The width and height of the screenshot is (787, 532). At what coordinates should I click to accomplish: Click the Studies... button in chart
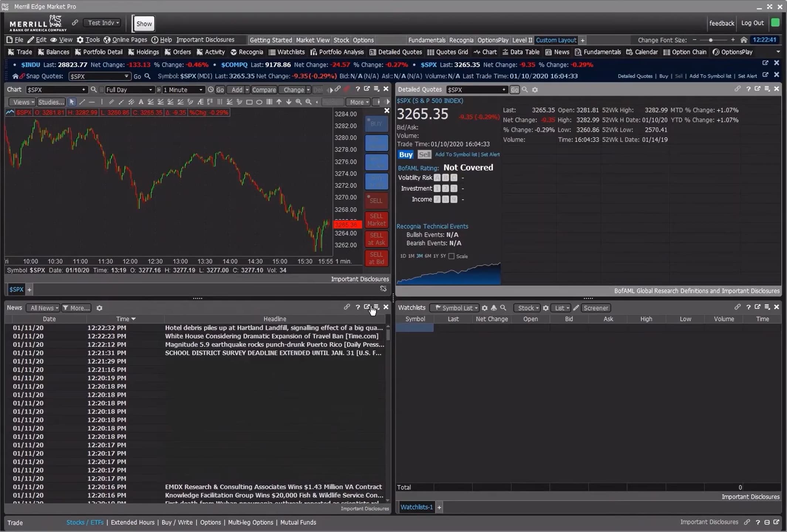coord(51,102)
